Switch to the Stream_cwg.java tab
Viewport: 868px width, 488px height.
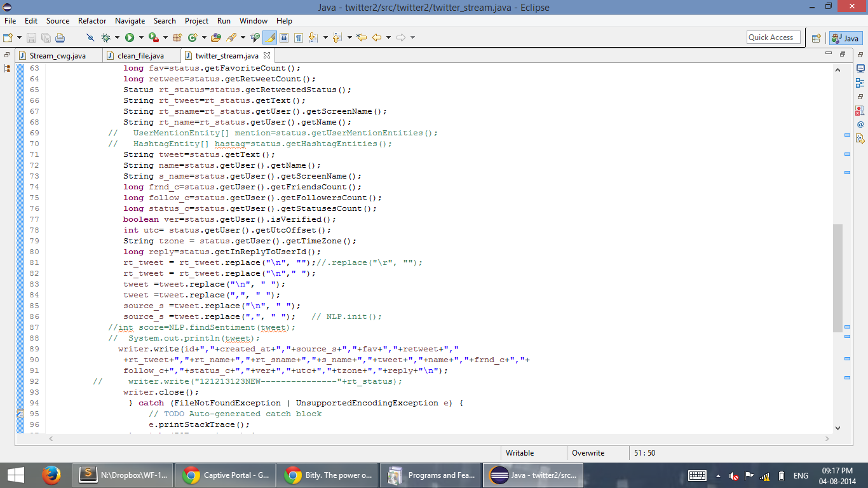point(58,56)
